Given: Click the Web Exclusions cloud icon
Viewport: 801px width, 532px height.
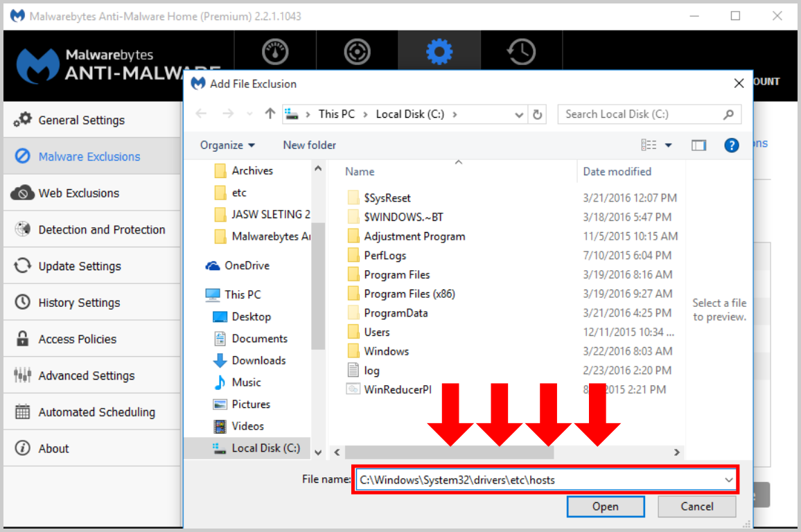Looking at the screenshot, I should click(x=22, y=193).
